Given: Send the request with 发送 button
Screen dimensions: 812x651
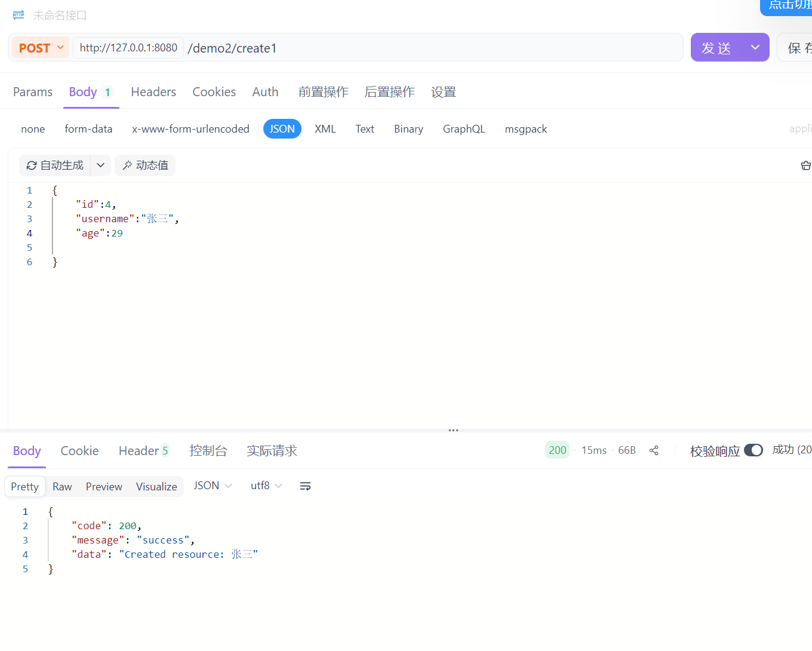Looking at the screenshot, I should [x=716, y=48].
